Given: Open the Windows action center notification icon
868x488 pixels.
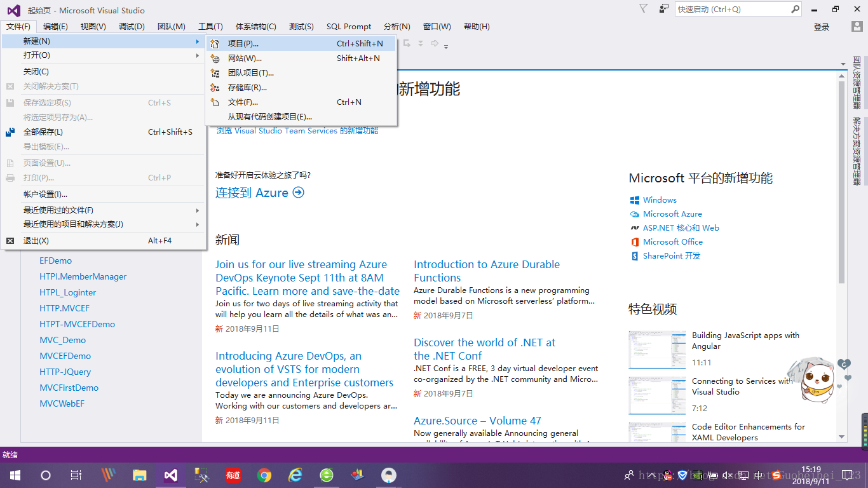Looking at the screenshot, I should point(847,475).
